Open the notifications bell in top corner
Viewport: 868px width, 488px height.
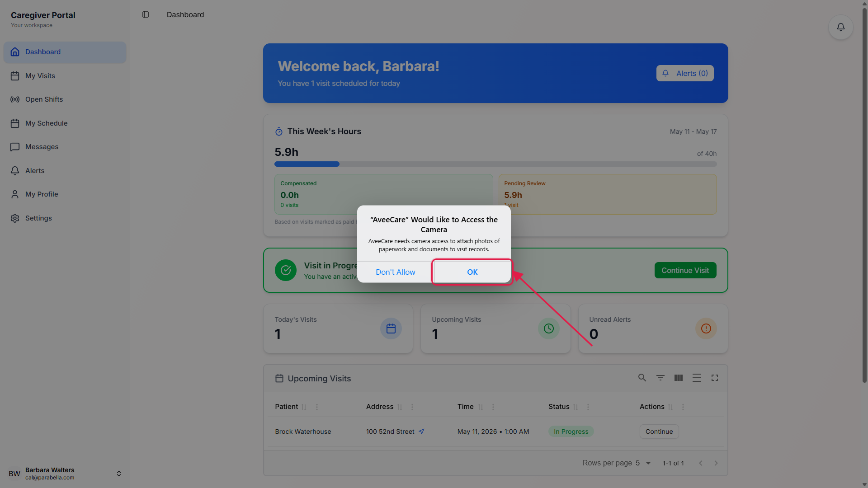(x=840, y=27)
